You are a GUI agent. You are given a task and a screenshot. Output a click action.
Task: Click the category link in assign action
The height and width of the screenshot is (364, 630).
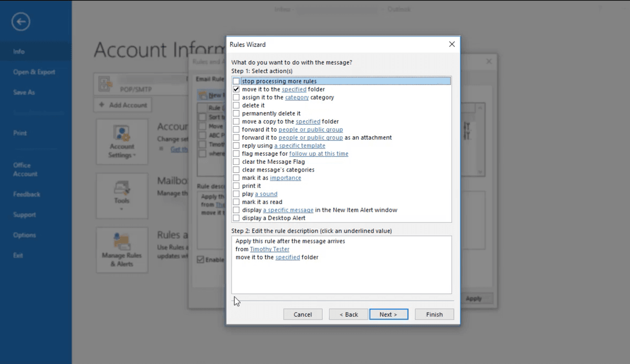(x=297, y=97)
